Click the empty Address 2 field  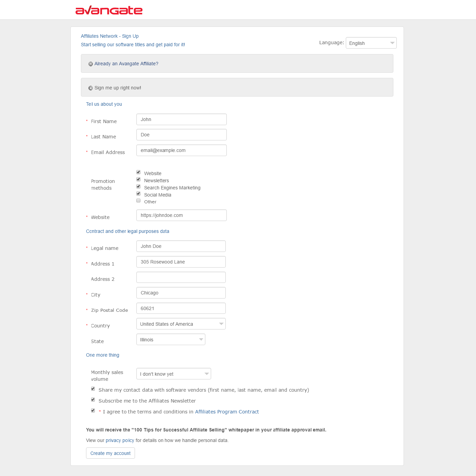pos(181,277)
